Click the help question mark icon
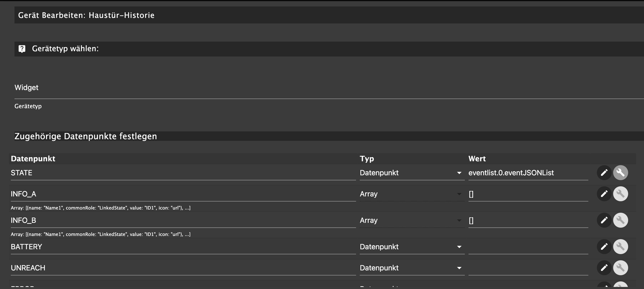This screenshot has height=289, width=644. [22, 49]
